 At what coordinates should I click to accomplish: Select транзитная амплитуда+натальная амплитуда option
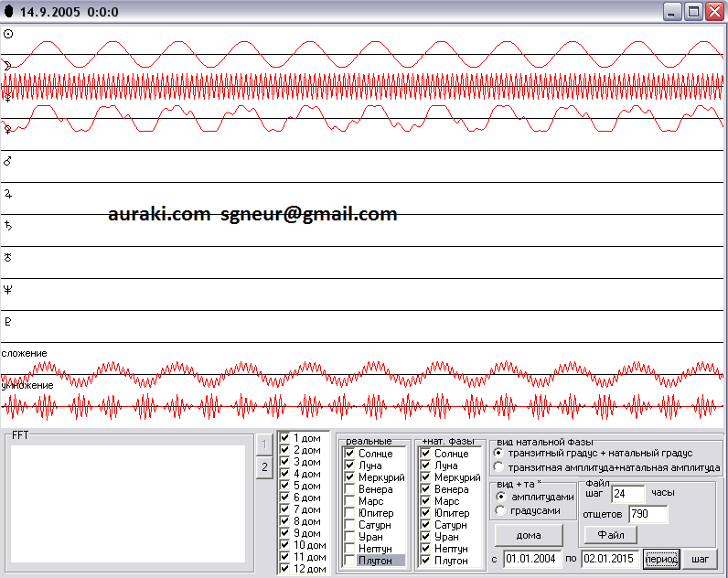[x=498, y=467]
